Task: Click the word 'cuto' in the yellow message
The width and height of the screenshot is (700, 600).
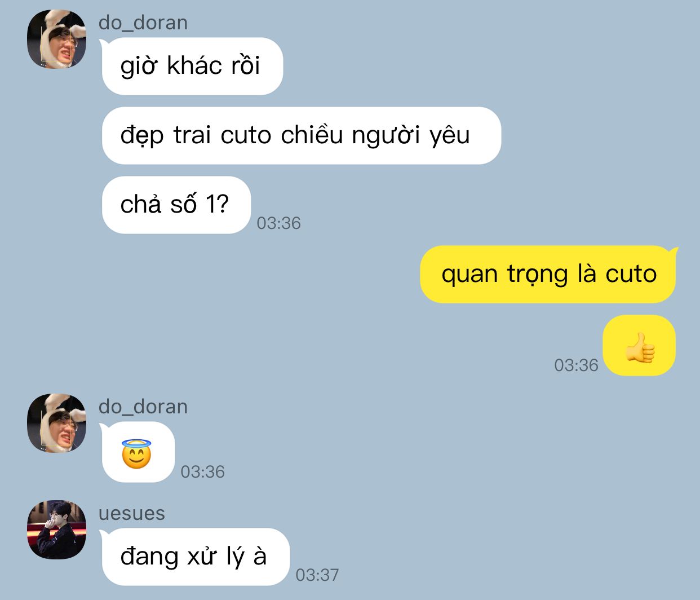Action: pos(631,275)
